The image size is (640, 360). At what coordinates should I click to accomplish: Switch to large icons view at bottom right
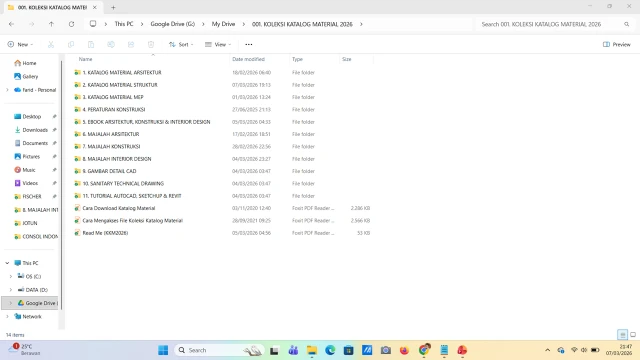click(x=633, y=335)
